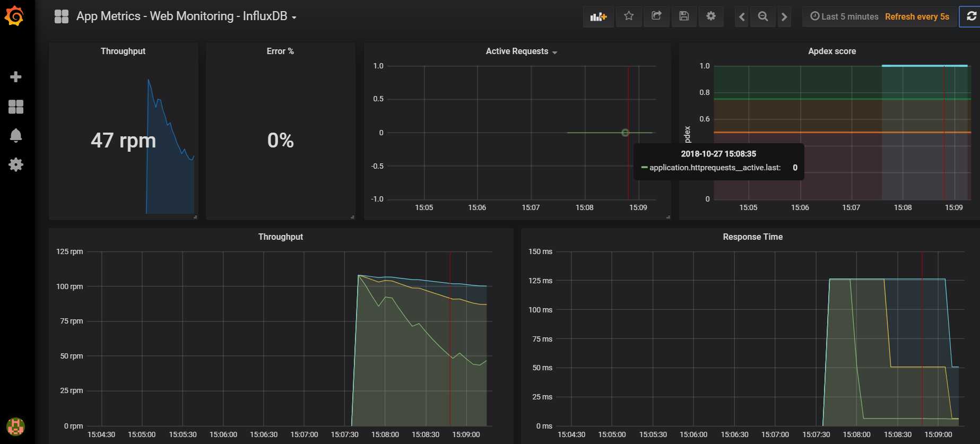This screenshot has height=444, width=980.
Task: Click 15:09 label on Apdex score axis
Action: tap(953, 207)
